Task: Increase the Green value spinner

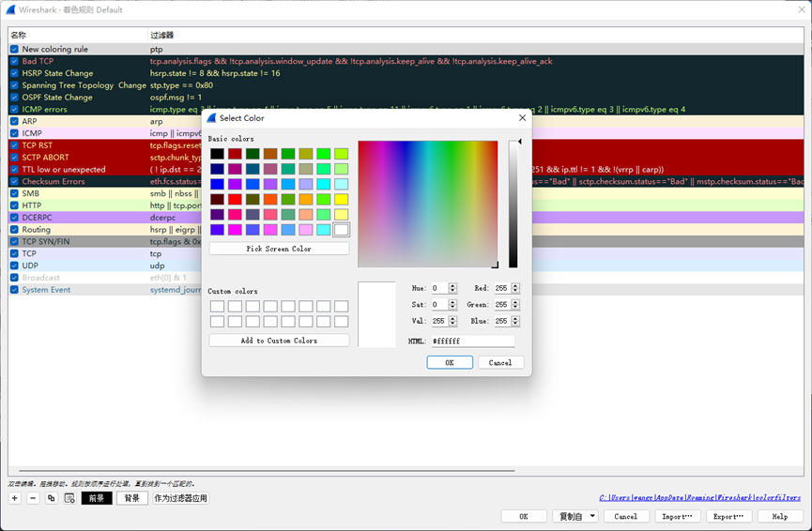Action: 515,302
